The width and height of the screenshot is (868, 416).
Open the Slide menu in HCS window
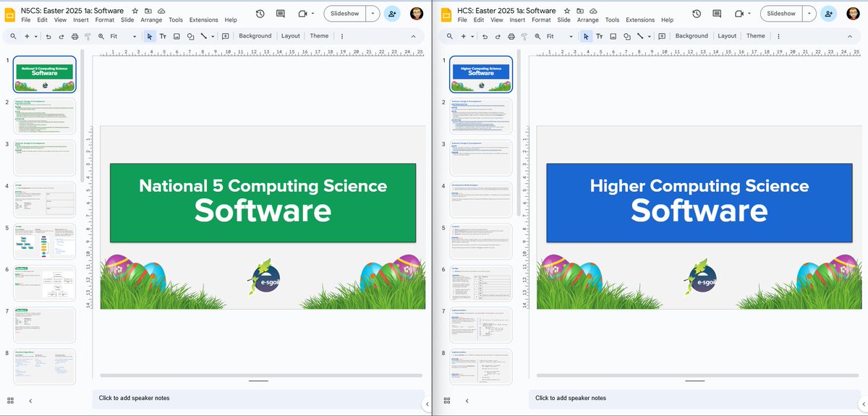coord(563,20)
